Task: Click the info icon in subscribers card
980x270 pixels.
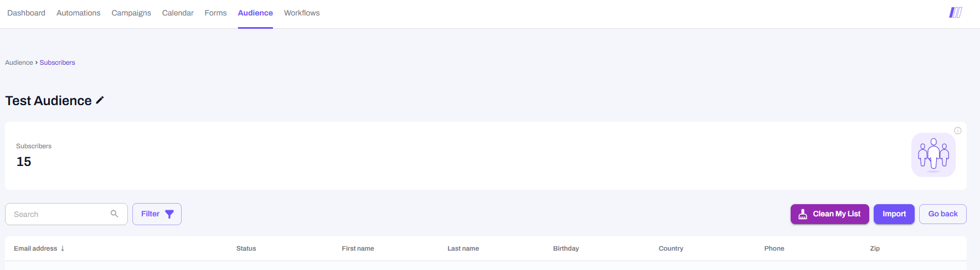Action: tap(957, 131)
